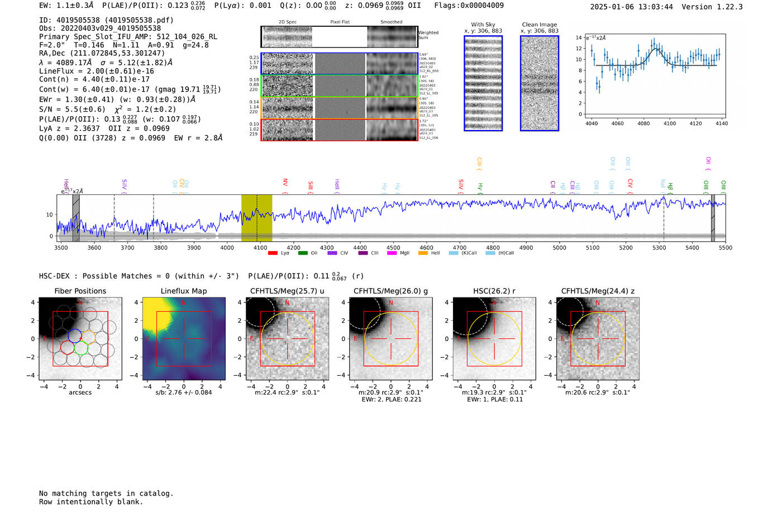Select the LineFlux = 2.00(±0.61)e-16 line

click(97, 71)
